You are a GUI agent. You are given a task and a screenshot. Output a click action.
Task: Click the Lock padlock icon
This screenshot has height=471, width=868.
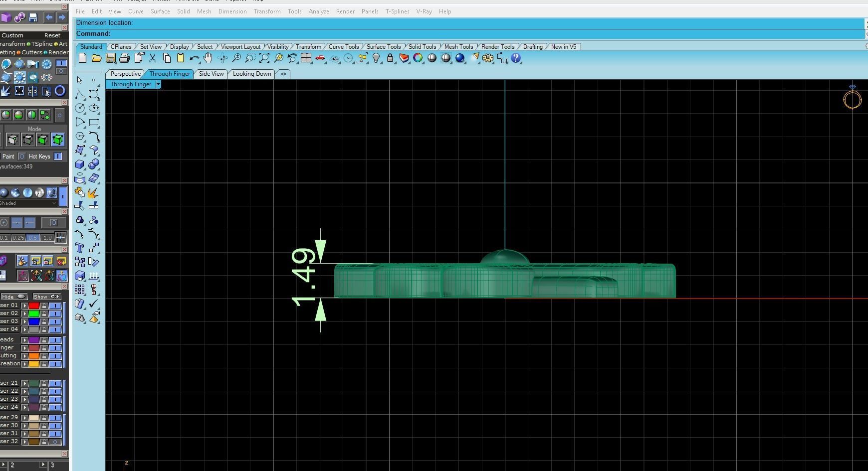pos(390,58)
